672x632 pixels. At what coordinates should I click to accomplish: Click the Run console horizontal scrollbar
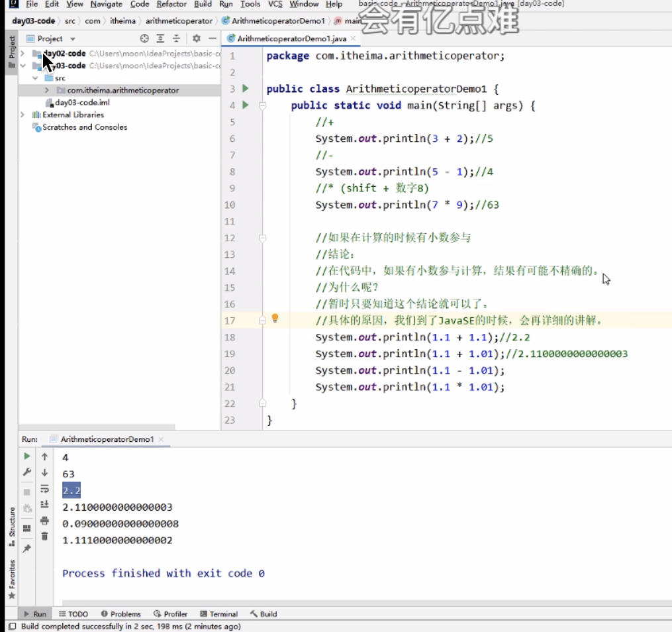(x=367, y=604)
